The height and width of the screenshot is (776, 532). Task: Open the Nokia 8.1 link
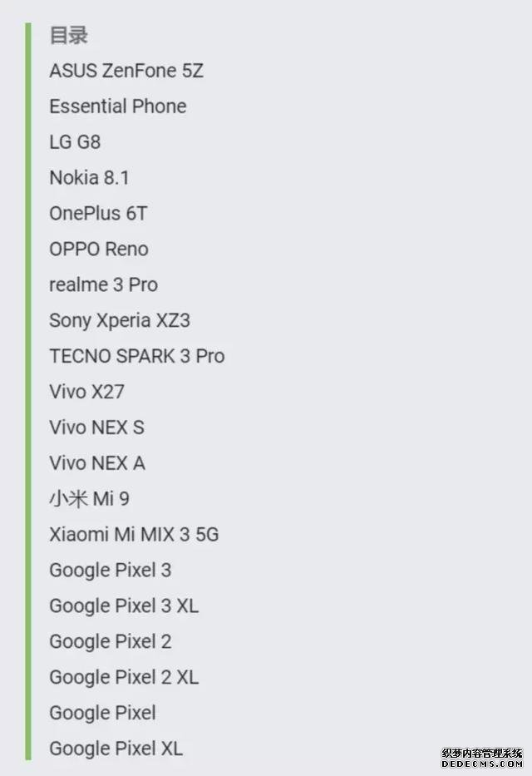coord(90,178)
